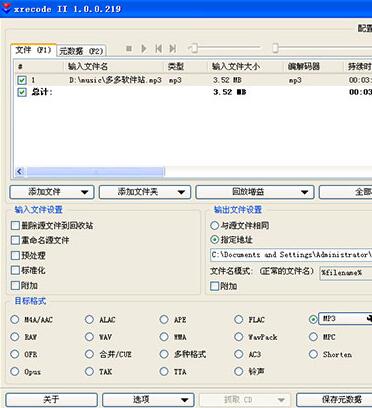
Task: Enable 标准化 checkbox
Action: pyautogui.click(x=15, y=270)
